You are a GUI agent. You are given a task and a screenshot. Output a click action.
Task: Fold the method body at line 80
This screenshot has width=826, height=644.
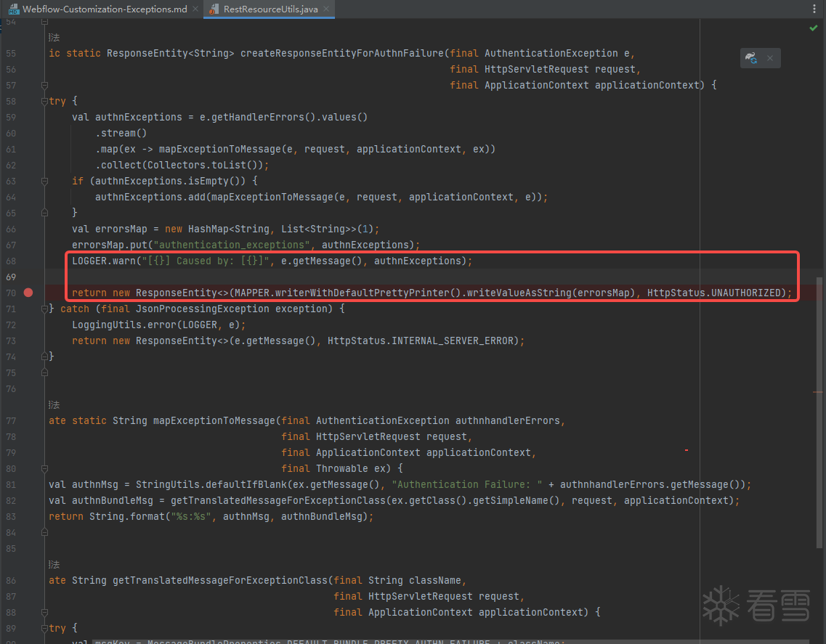point(45,468)
